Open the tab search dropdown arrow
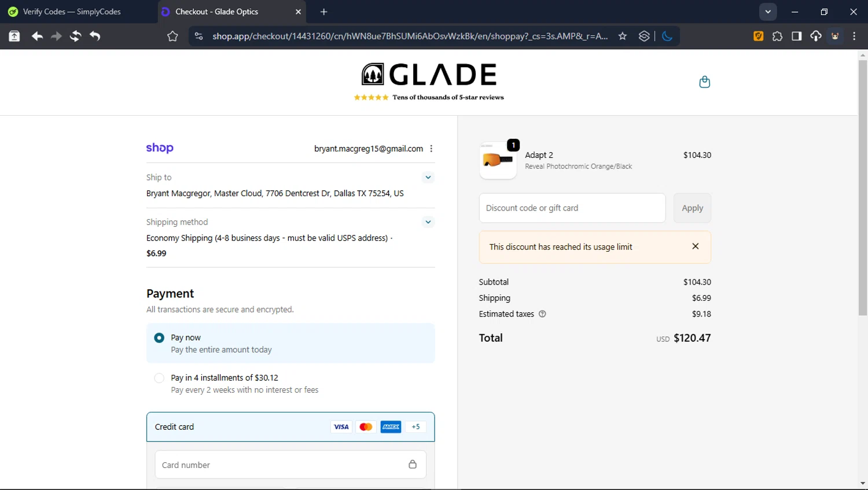This screenshot has height=490, width=868. coord(768,12)
